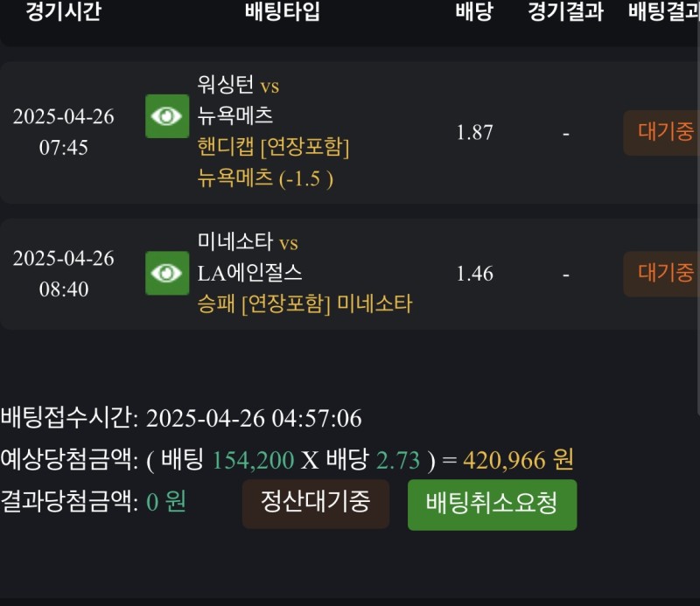Select the 경기시간 column header
Screen dimensions: 700x606
point(63,12)
